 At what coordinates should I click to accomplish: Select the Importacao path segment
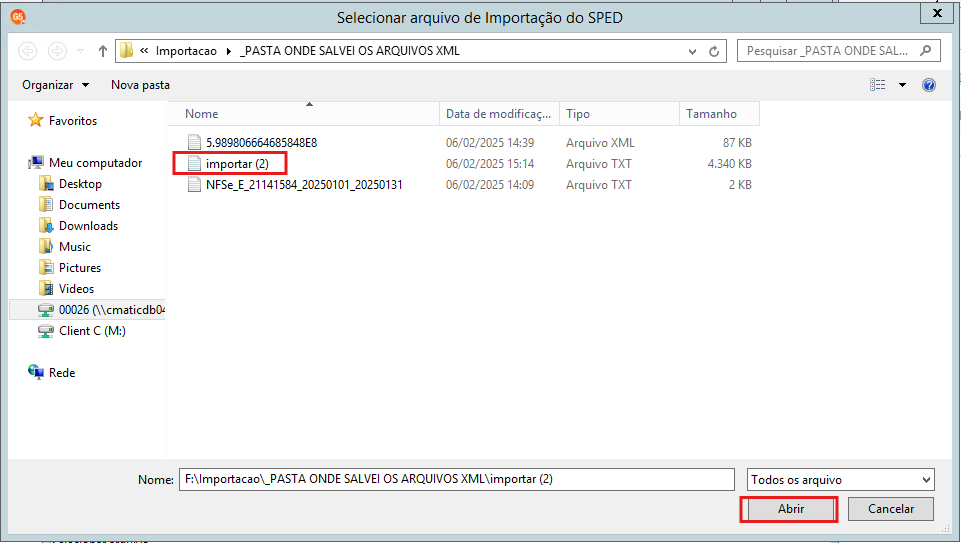point(186,51)
